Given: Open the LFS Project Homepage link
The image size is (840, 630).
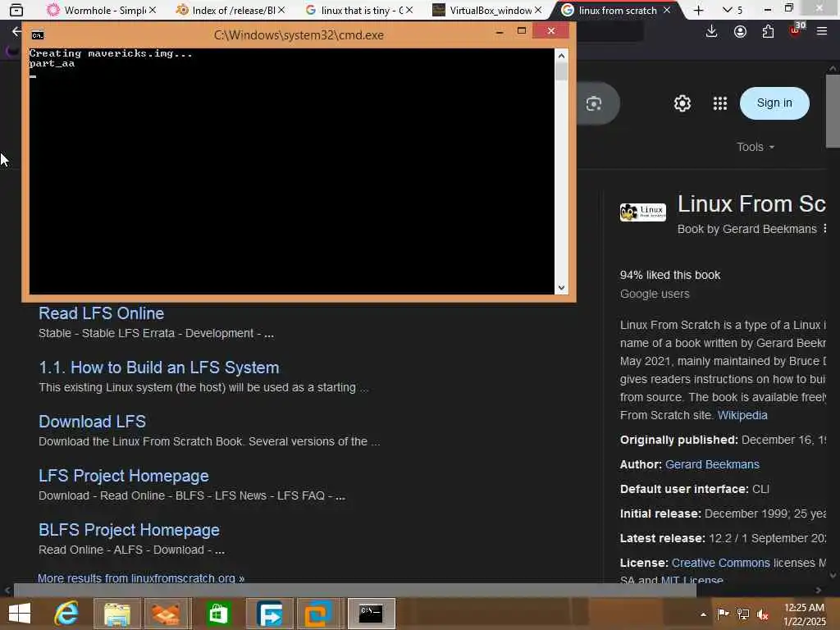Looking at the screenshot, I should click(124, 476).
